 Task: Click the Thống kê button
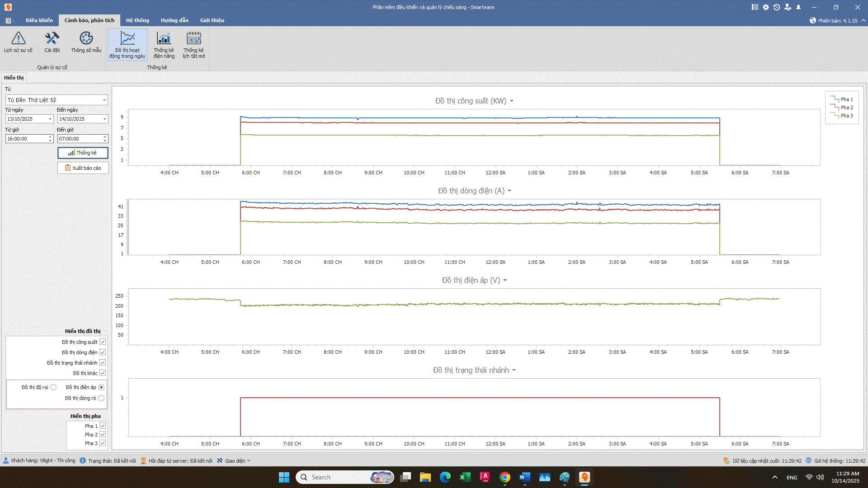tap(83, 153)
